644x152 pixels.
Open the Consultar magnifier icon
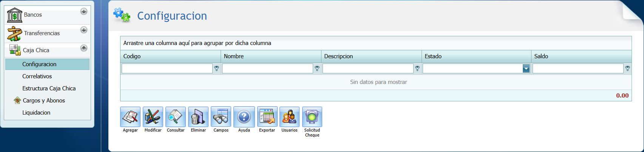click(x=176, y=117)
